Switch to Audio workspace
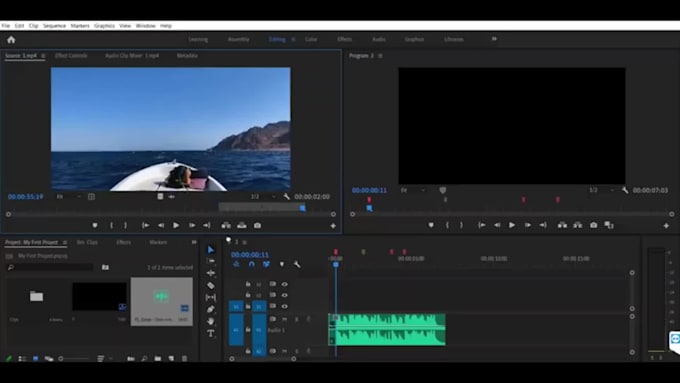 point(379,39)
